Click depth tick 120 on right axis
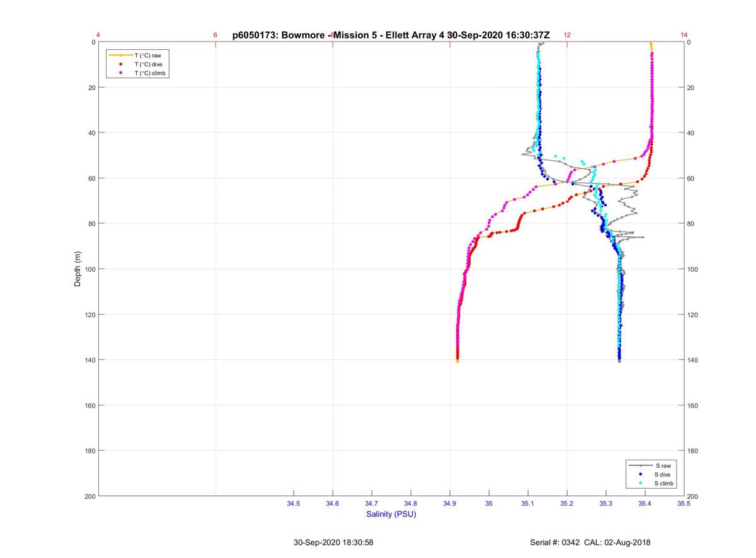This screenshot has width=756, height=558. (x=694, y=315)
